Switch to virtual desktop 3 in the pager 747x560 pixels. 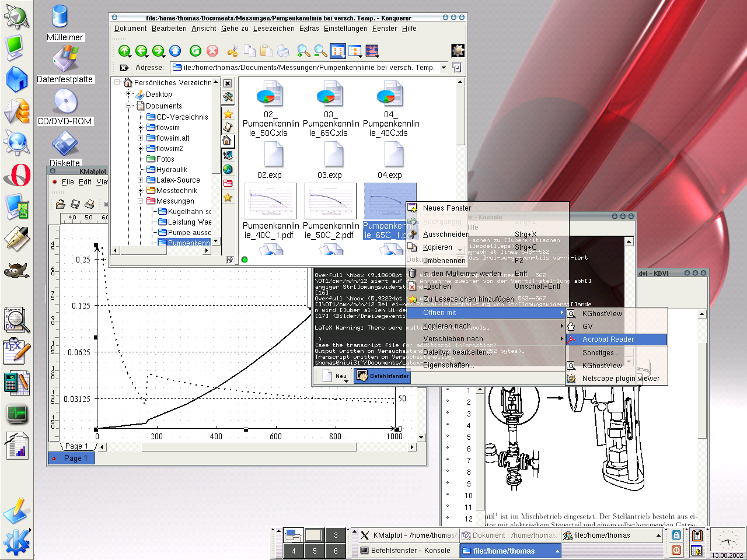(336, 535)
